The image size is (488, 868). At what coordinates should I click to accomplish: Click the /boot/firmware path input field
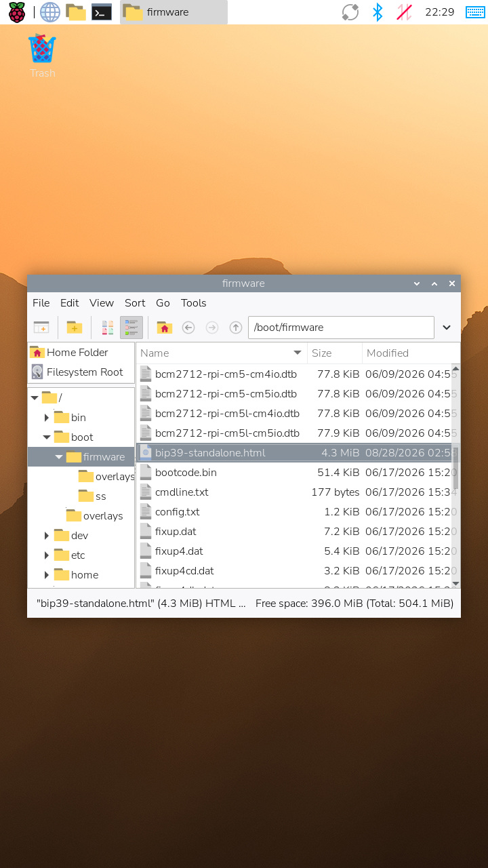point(341,328)
